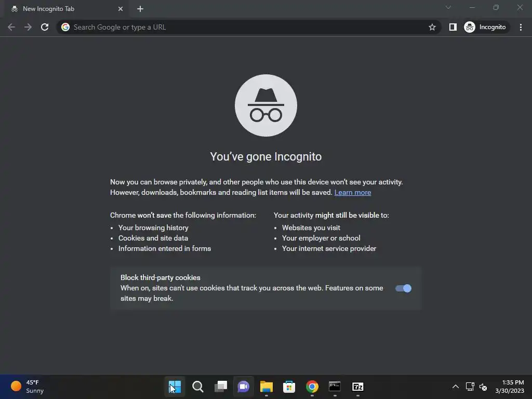This screenshot has height=399, width=532.
Task: Open the clock showing 1:35 PM
Action: 510,387
